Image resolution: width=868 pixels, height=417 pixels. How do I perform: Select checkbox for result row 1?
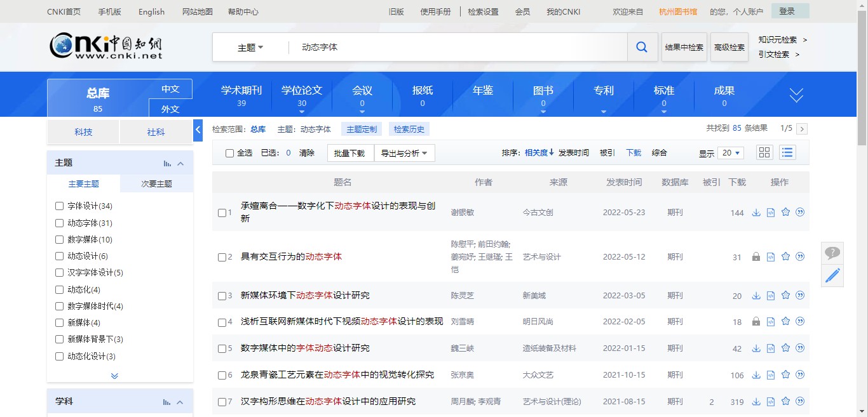pyautogui.click(x=222, y=213)
